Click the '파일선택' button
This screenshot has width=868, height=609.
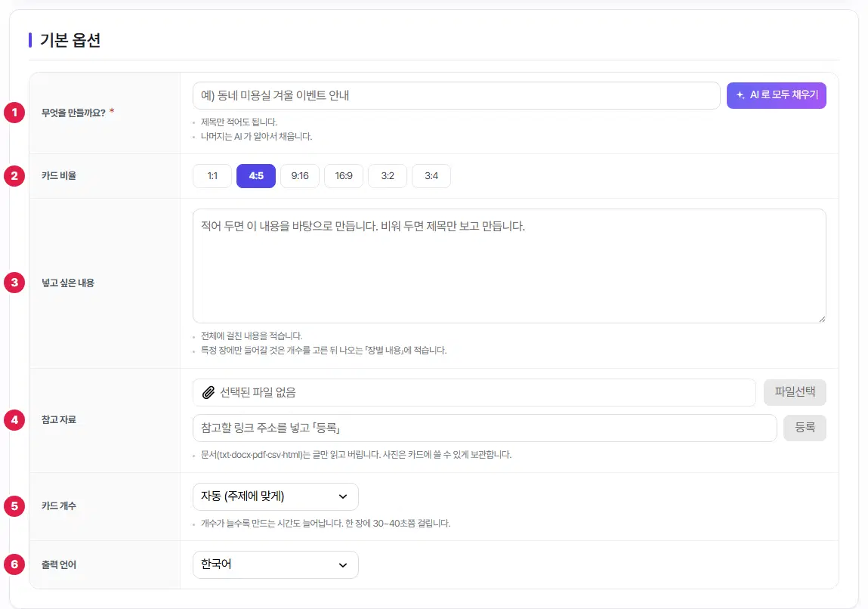(795, 393)
